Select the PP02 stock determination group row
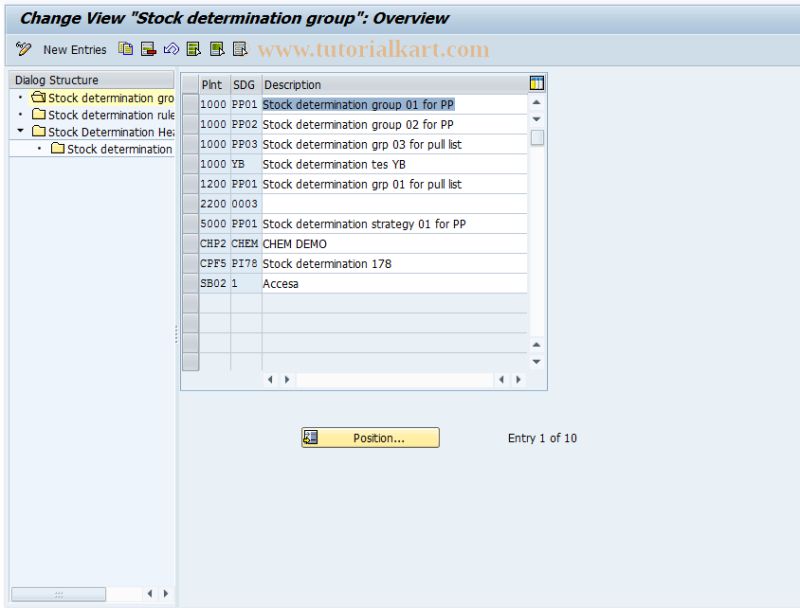The width and height of the screenshot is (800, 608). coord(243,124)
